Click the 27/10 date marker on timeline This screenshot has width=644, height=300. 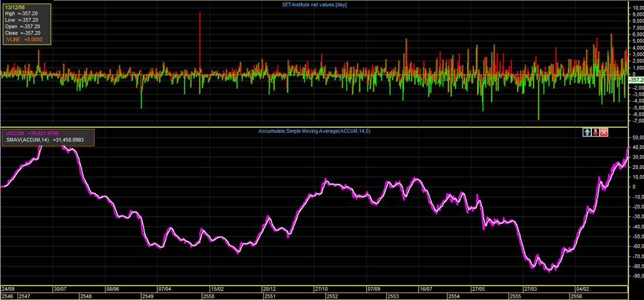[321, 289]
